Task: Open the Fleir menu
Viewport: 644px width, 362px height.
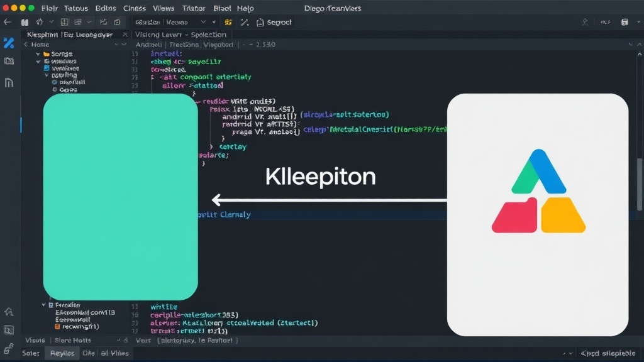Action: [49, 8]
